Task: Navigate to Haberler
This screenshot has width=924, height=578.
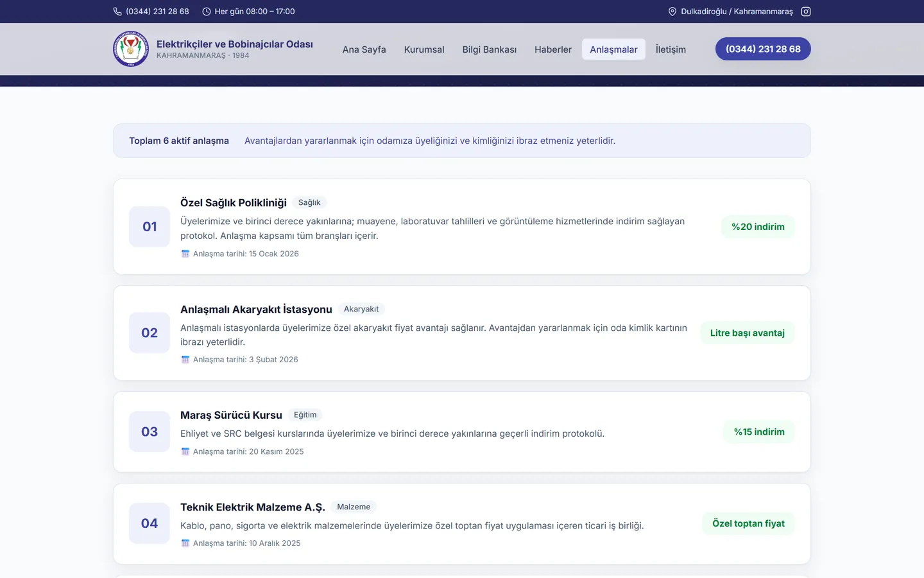Action: coord(553,49)
